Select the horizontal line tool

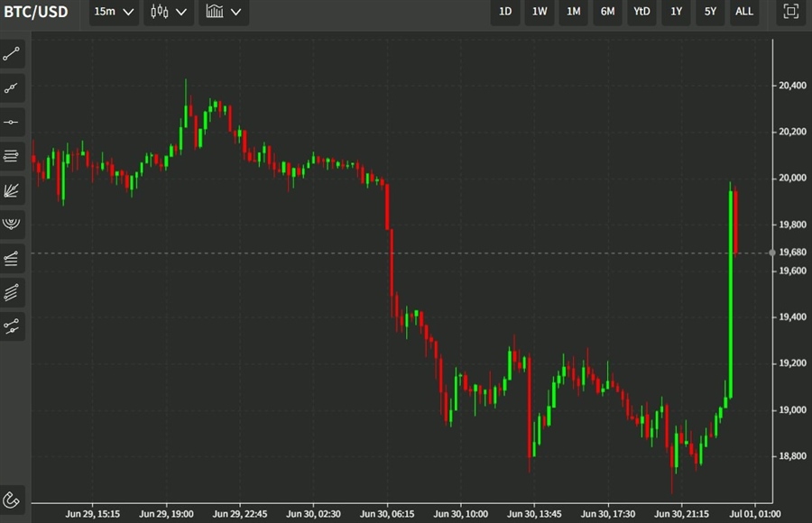tap(13, 122)
